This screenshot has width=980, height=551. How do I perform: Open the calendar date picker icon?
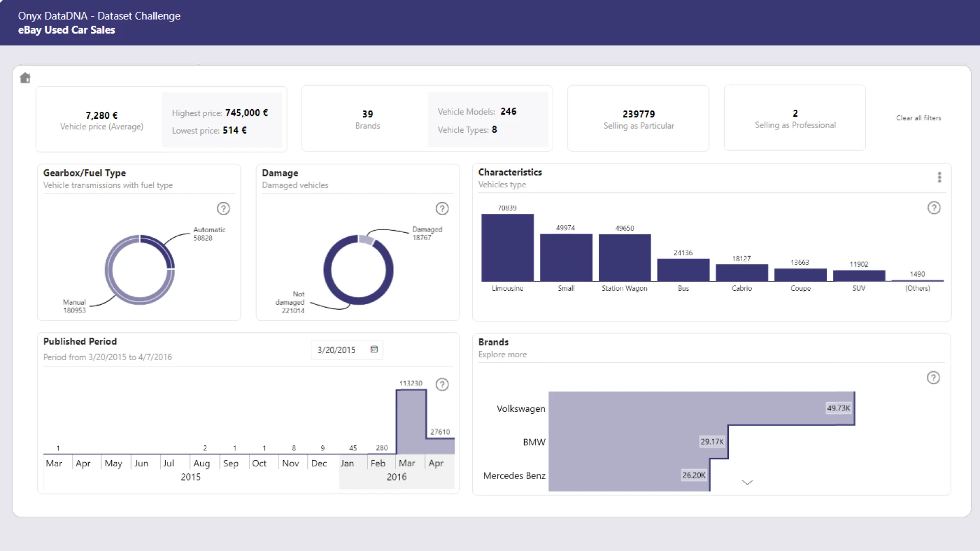[374, 349]
